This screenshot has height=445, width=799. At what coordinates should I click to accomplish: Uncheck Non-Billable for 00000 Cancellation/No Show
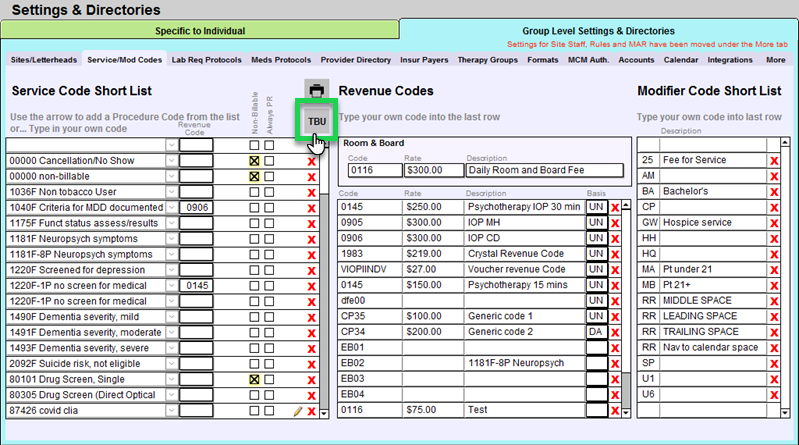click(254, 161)
